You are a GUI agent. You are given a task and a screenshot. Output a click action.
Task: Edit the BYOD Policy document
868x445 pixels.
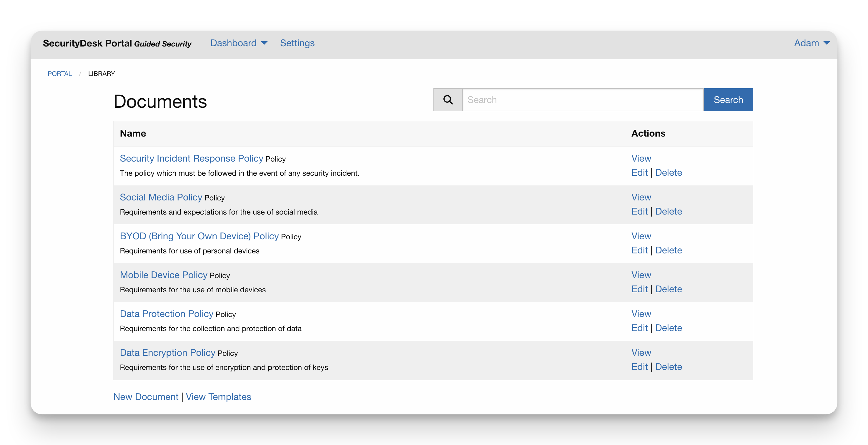point(639,250)
